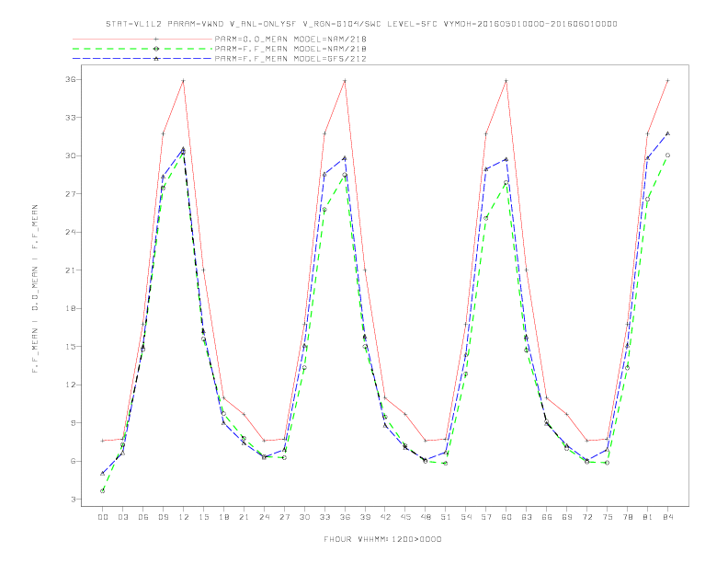Click x-axis tick label 60

click(506, 517)
